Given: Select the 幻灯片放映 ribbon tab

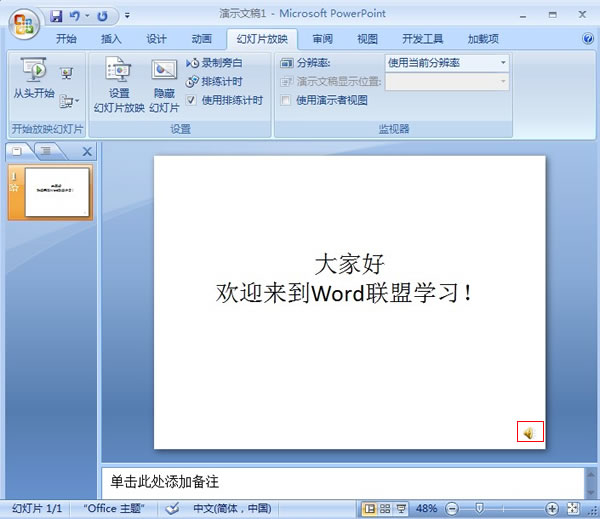Looking at the screenshot, I should (262, 39).
